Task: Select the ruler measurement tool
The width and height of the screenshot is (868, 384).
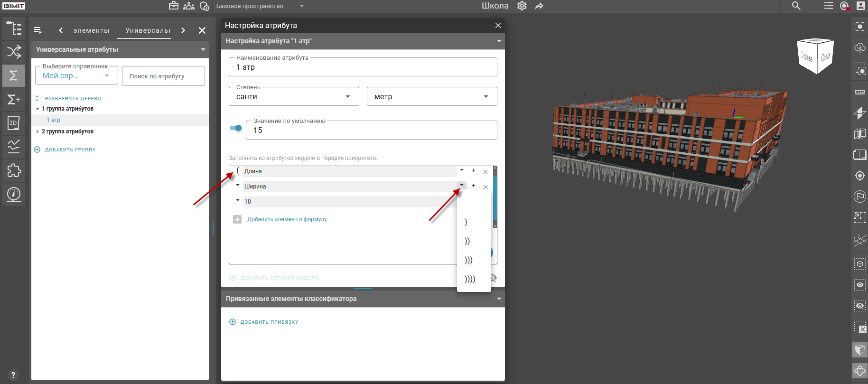Action: coord(860,92)
